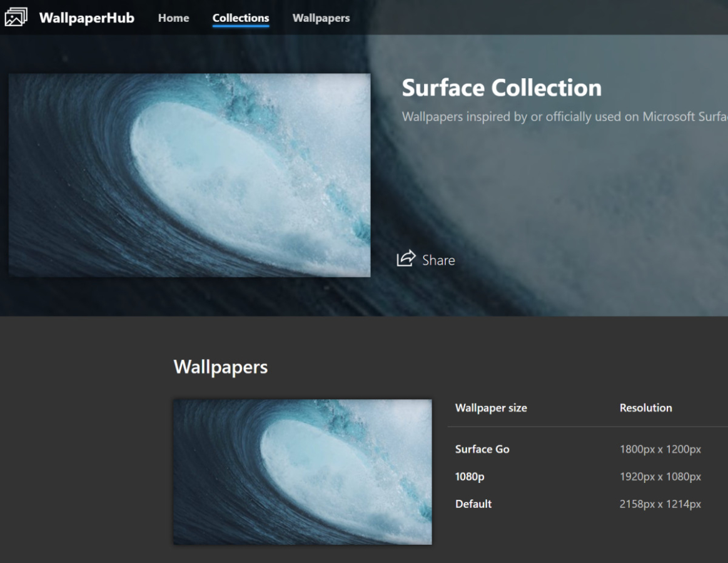Click the Surface Collection title
728x563 pixels.
point(502,88)
